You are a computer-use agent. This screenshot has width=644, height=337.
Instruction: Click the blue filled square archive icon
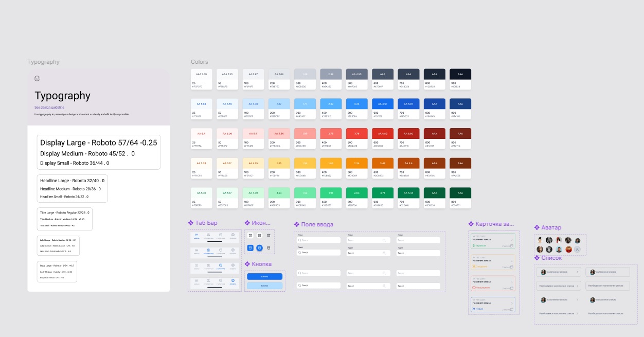pyautogui.click(x=251, y=248)
